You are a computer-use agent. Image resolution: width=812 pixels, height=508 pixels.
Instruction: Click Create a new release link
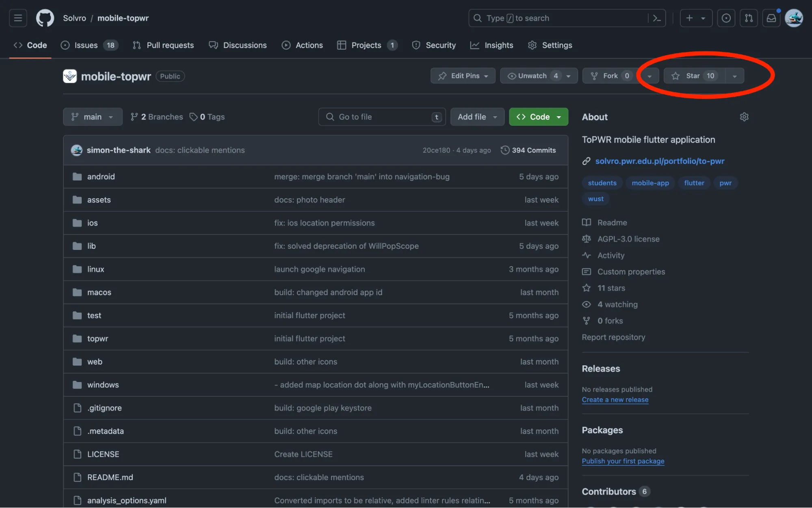[615, 399]
